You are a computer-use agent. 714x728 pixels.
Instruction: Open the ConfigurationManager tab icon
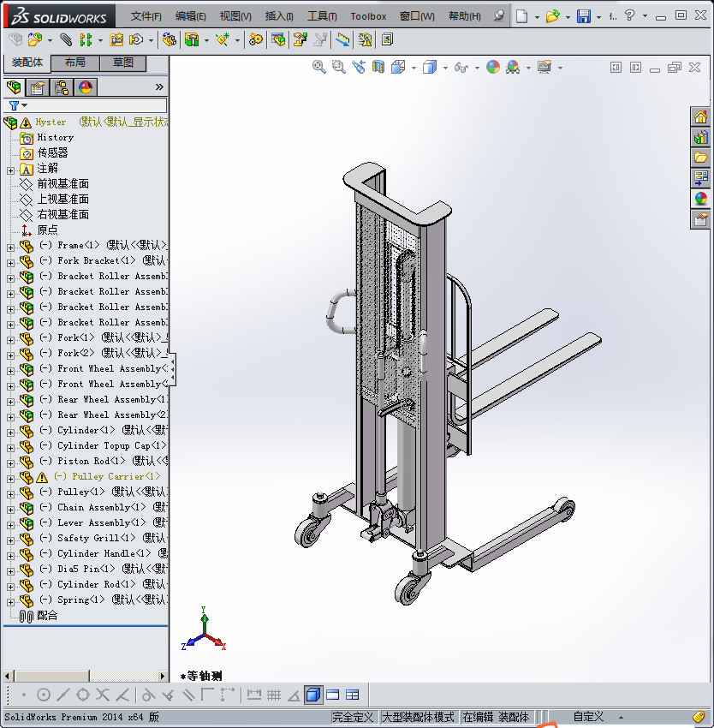pos(62,87)
